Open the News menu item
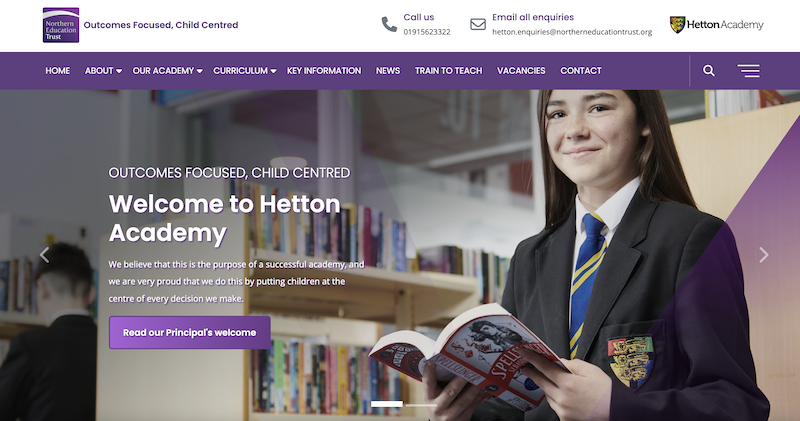800x421 pixels. click(x=388, y=71)
